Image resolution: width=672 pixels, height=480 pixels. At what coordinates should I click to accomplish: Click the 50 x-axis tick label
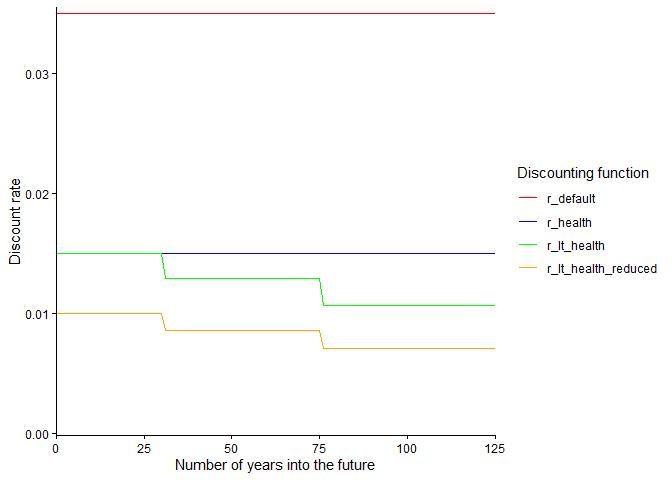click(x=231, y=450)
